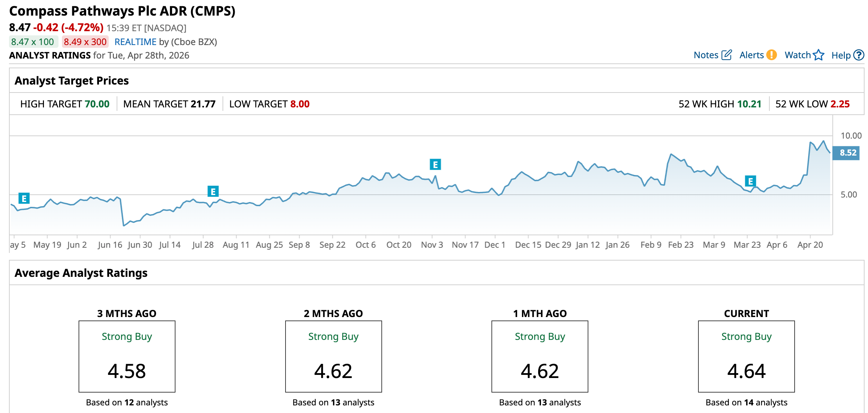Click the Notes pencil edit icon

click(726, 55)
